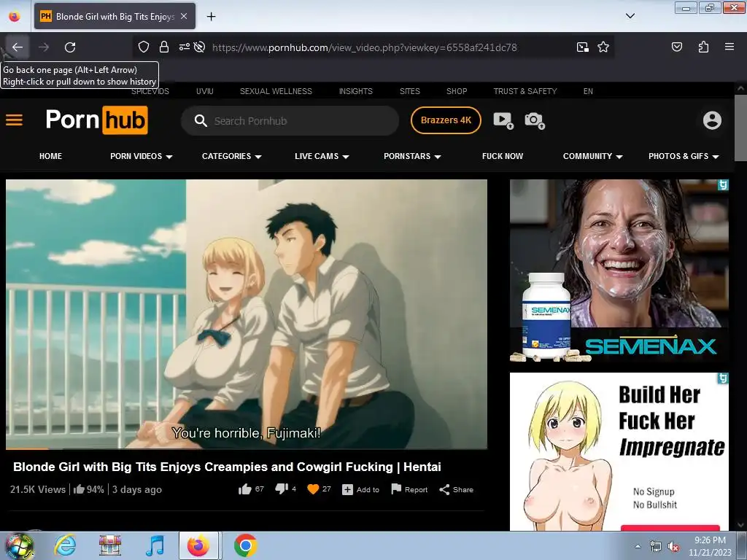Click the browser back arrow button

click(18, 47)
